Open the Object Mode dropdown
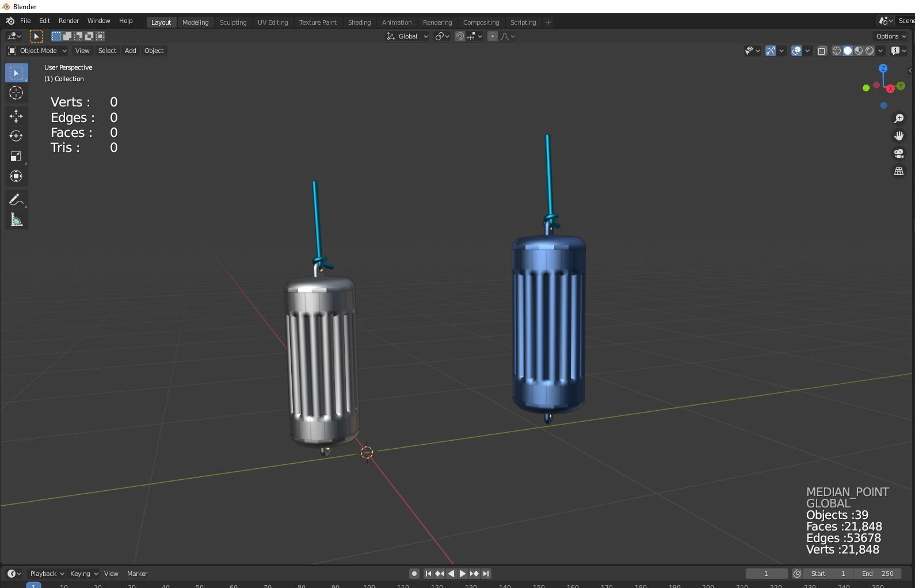The height and width of the screenshot is (588, 915). (37, 51)
